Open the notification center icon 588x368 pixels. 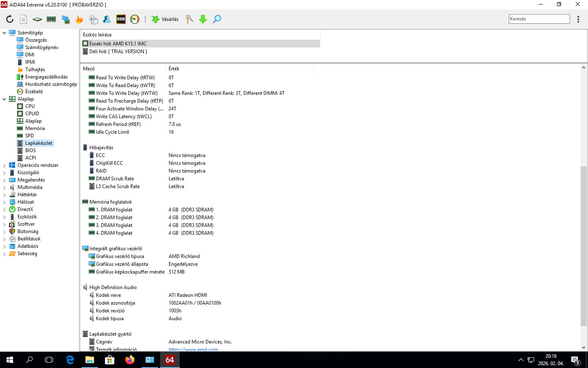(575, 360)
